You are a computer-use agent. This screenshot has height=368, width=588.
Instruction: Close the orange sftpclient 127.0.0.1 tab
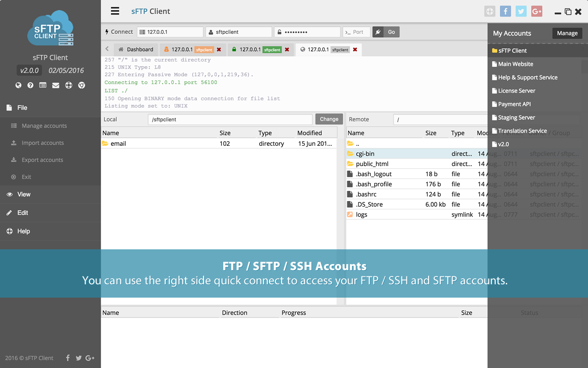tap(219, 49)
